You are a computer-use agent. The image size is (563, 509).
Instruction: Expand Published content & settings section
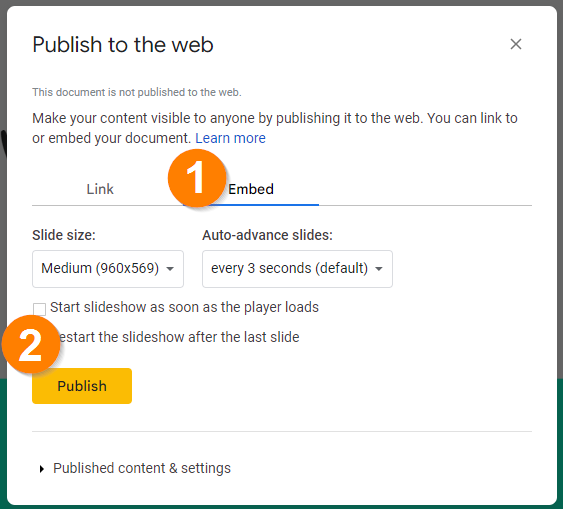click(142, 468)
